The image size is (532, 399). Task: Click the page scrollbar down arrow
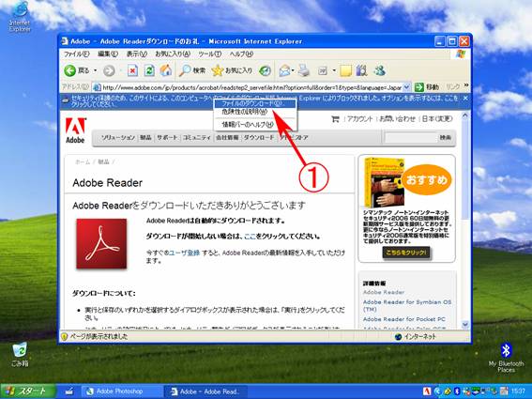point(465,325)
